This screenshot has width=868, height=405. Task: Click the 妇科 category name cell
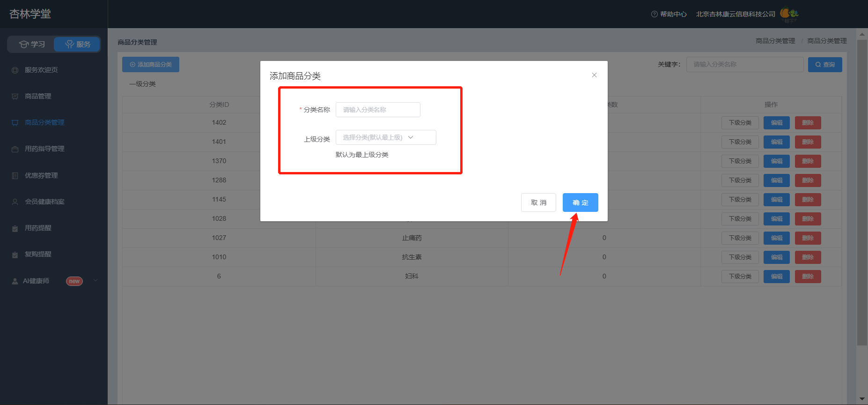(412, 277)
